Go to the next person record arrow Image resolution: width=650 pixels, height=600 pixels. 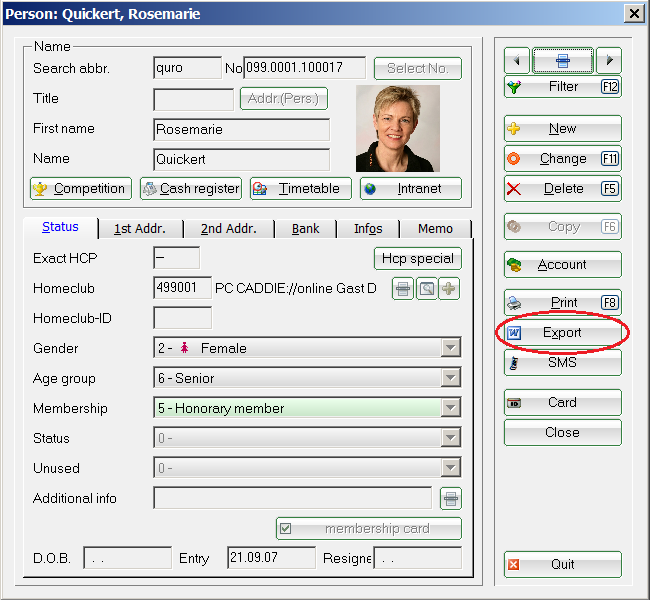609,60
